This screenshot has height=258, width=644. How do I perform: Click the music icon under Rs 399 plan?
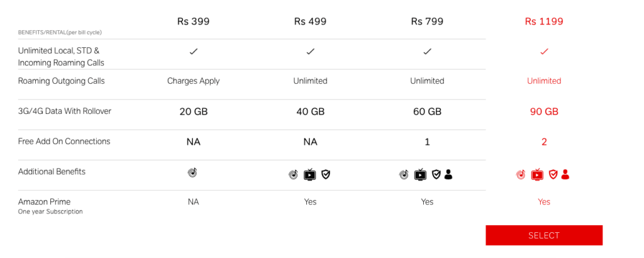pos(192,173)
